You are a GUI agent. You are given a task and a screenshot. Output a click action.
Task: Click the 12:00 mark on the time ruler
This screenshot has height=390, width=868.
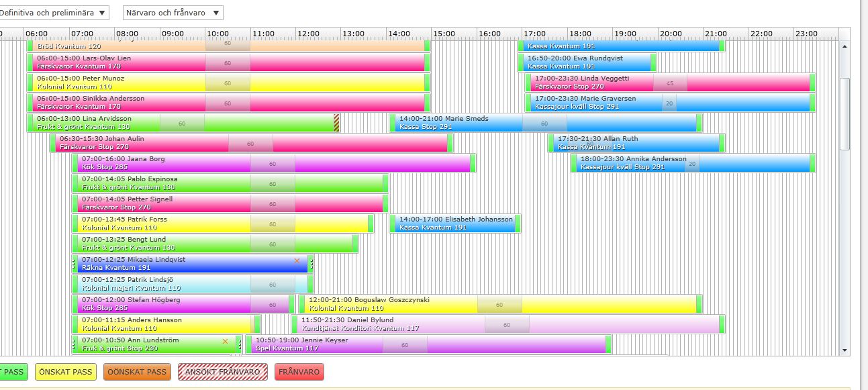click(308, 34)
